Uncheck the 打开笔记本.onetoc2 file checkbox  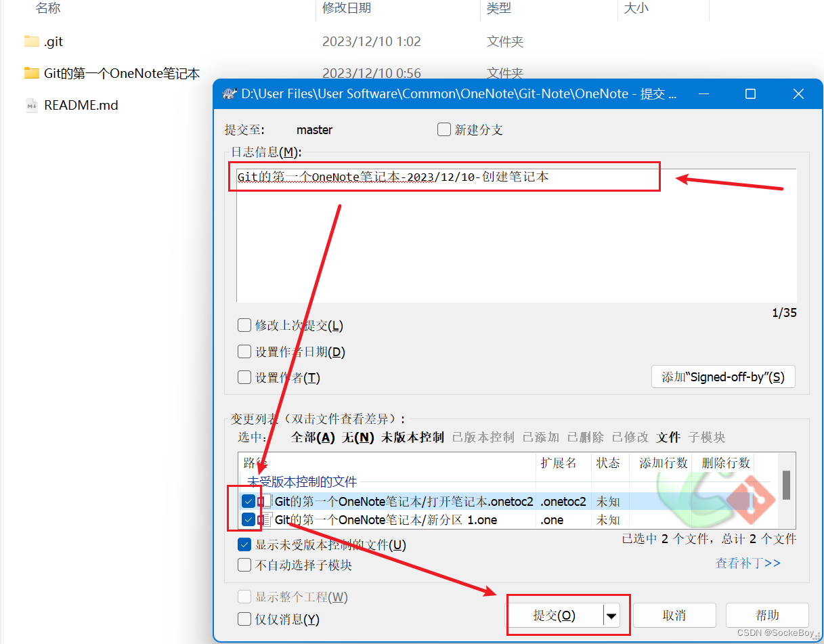[248, 502]
